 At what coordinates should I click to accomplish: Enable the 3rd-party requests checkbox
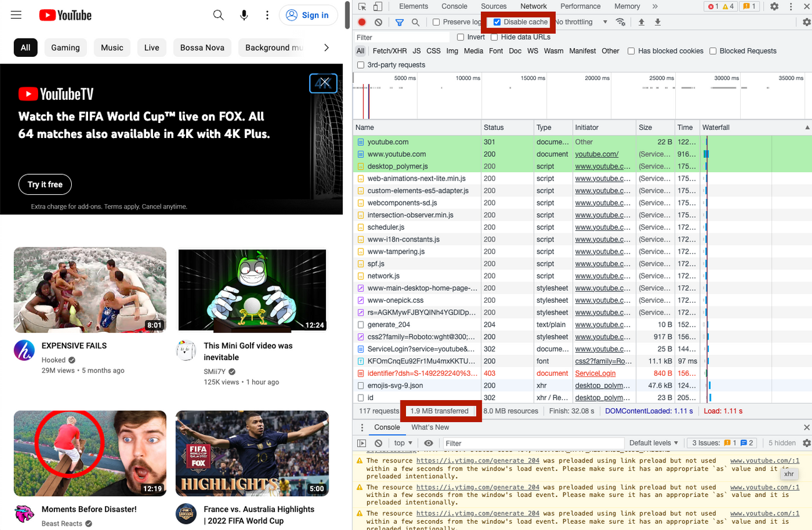[x=360, y=65]
